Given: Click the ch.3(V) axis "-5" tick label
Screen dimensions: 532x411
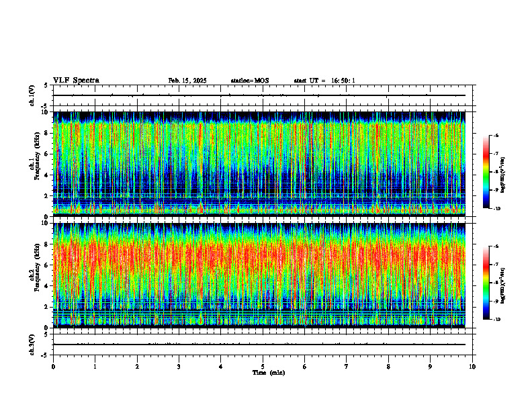Looking at the screenshot, I should coord(45,355).
